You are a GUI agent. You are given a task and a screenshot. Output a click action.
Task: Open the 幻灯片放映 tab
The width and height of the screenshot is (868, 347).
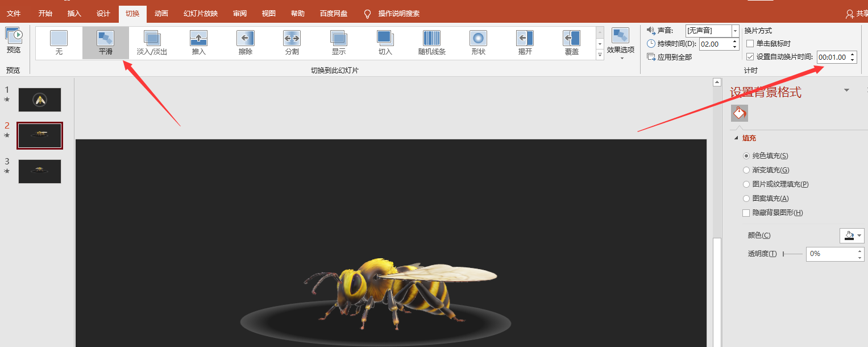201,14
